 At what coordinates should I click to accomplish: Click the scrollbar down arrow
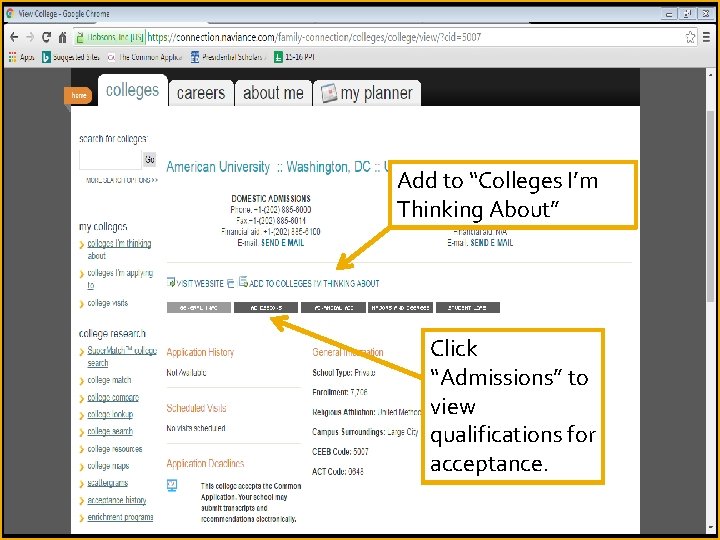click(x=710, y=527)
